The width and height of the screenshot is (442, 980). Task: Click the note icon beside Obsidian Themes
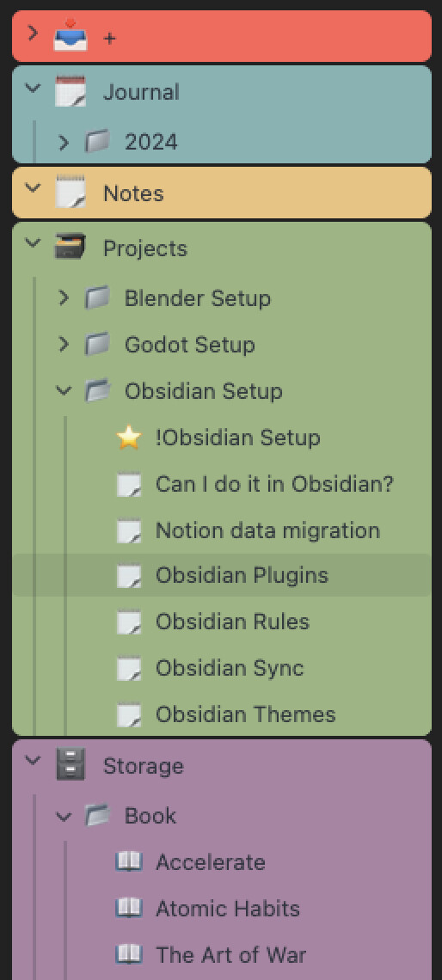tap(129, 714)
